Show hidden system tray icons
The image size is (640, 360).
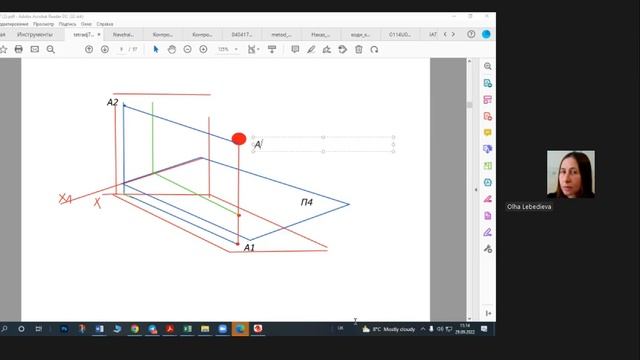tap(423, 329)
